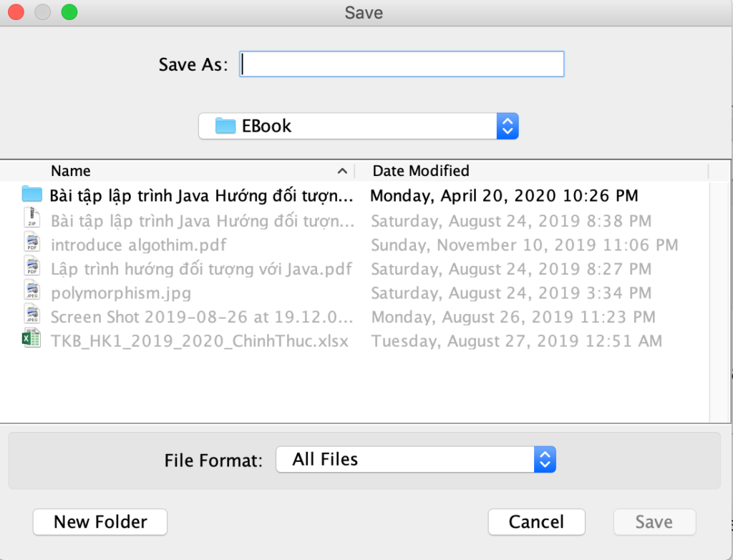Expand the File Format All Files dropdown
Viewport: 733px width, 560px height.
545,460
